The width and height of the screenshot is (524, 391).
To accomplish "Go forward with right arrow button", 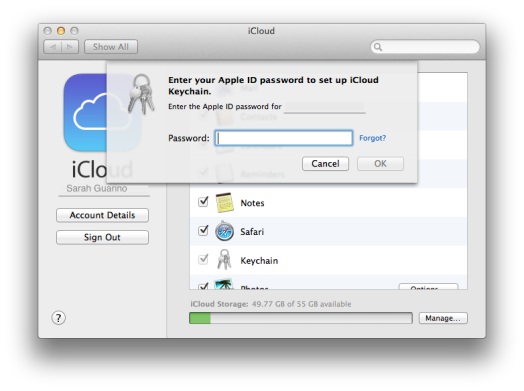I will point(70,47).
